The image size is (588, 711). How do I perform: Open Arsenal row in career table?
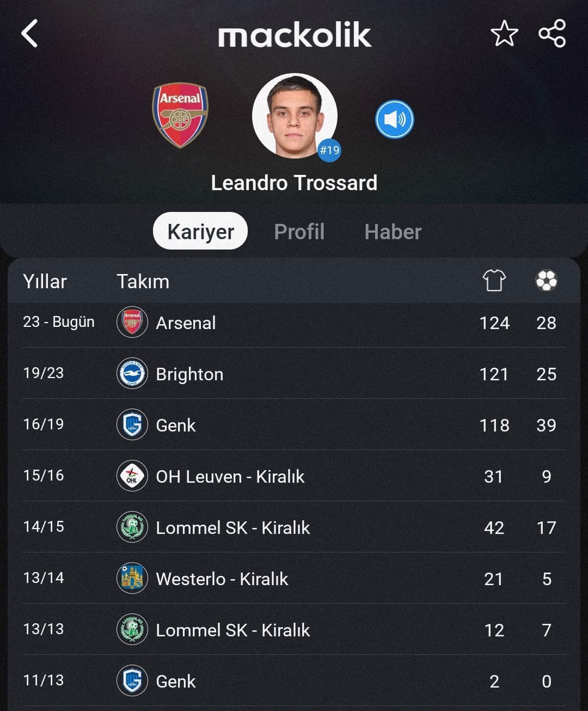pos(294,323)
